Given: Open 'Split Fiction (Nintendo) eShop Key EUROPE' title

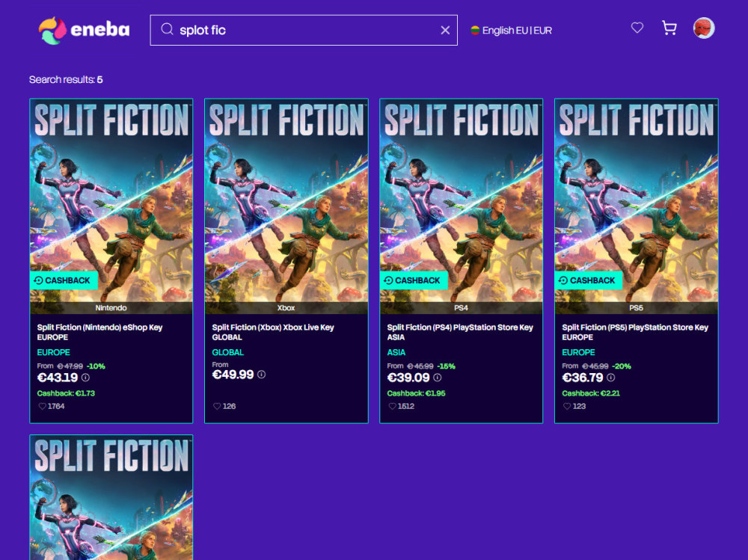Looking at the screenshot, I should (x=99, y=332).
